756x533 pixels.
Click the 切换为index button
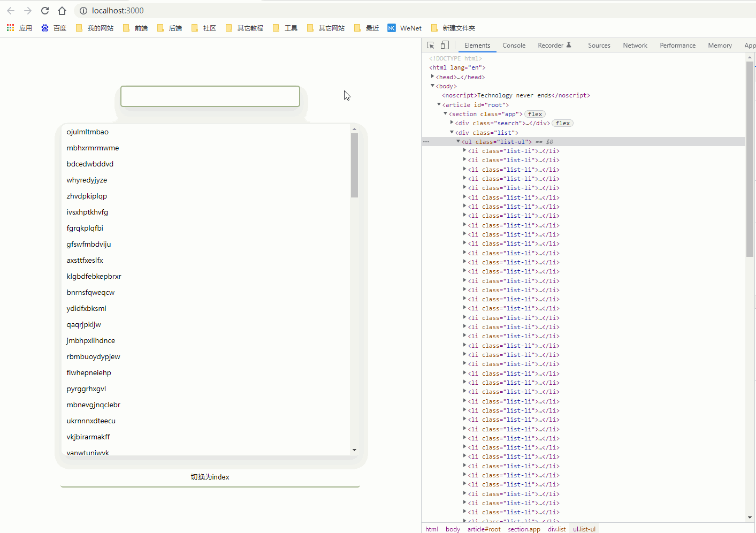(210, 477)
